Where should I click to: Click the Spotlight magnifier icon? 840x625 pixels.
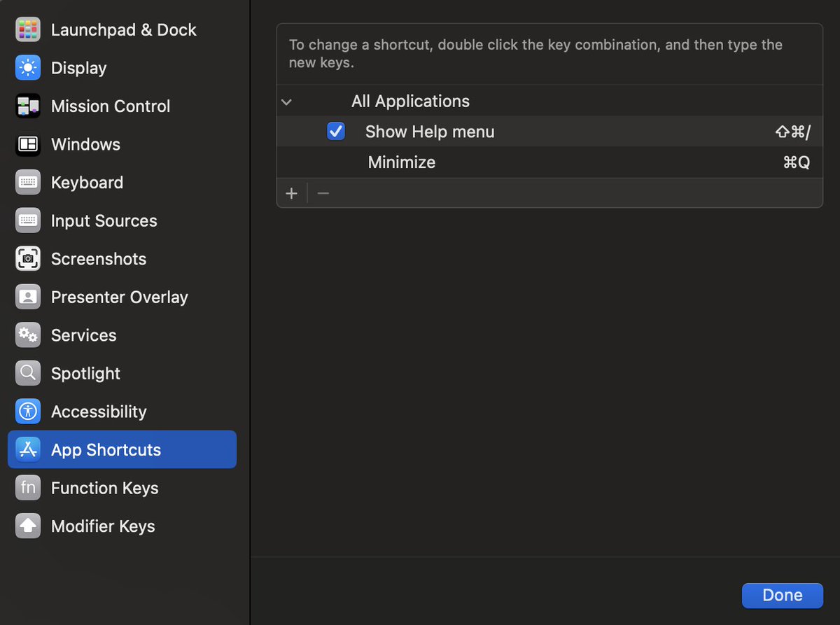[28, 373]
